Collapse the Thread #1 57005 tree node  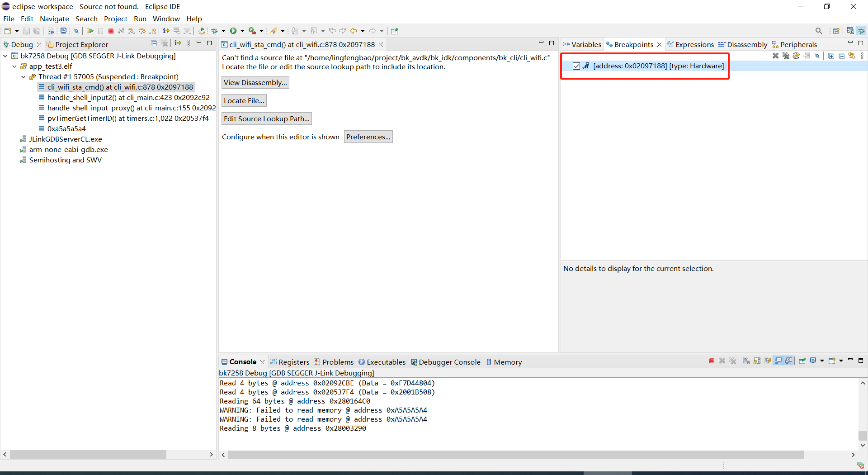click(x=24, y=77)
